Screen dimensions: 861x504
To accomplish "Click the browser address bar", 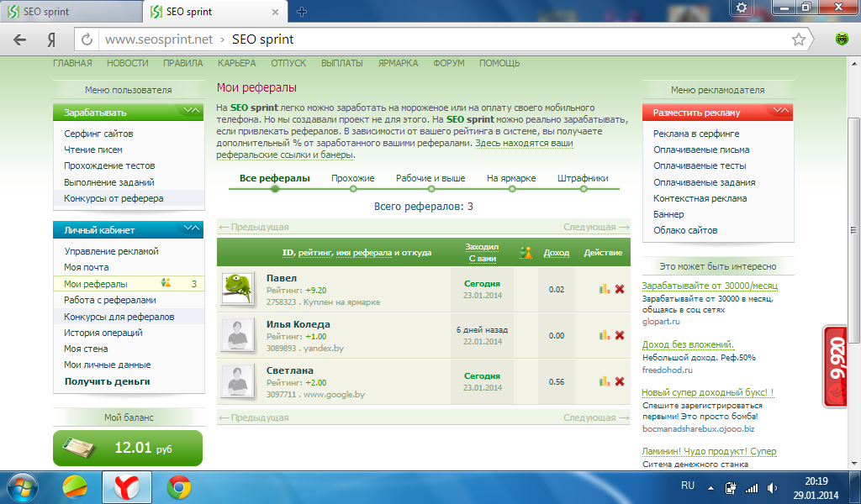I will click(x=442, y=39).
